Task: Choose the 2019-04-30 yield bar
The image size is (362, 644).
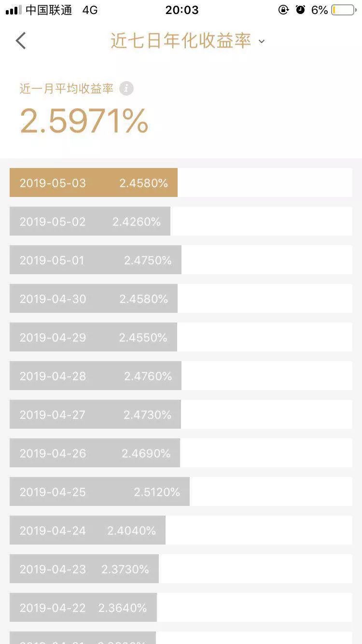Action: pos(94,298)
